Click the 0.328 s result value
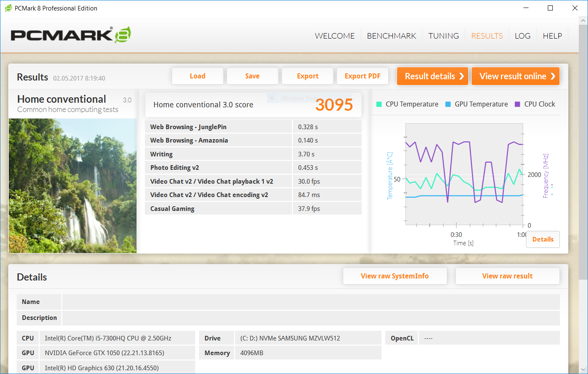Screen dimensions: 588x374 pyautogui.click(x=308, y=127)
